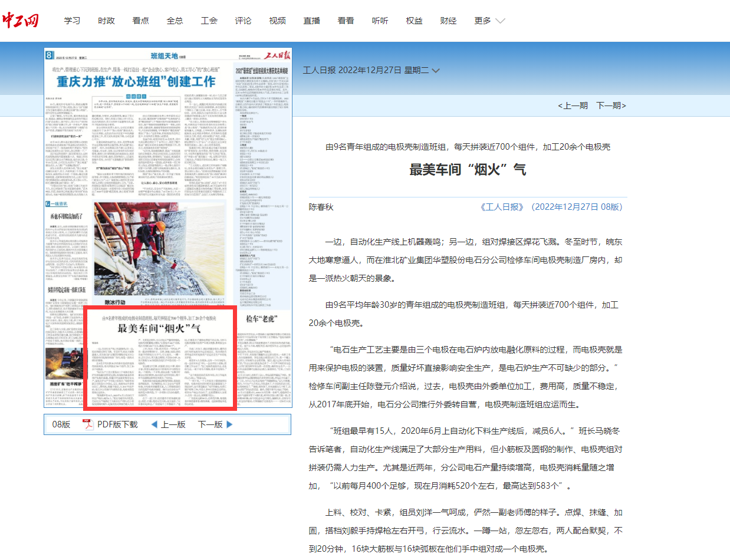
Task: Go to previous issue via <上一期
Action: point(573,106)
